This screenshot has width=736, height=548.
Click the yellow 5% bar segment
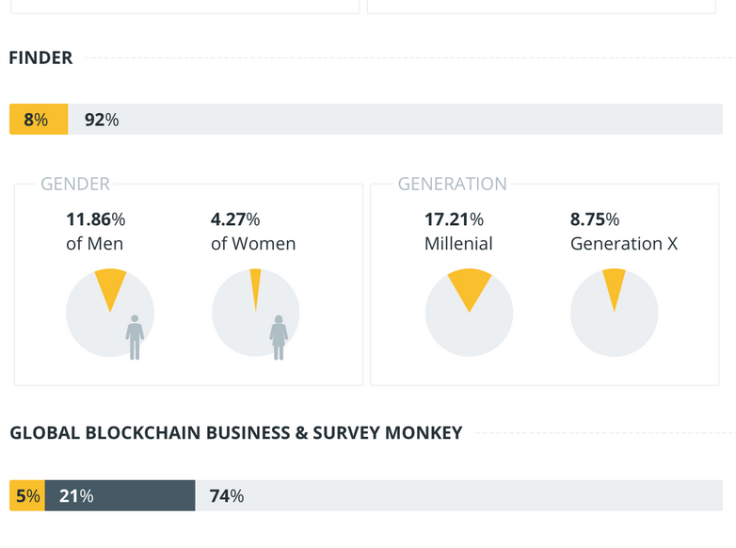click(27, 495)
